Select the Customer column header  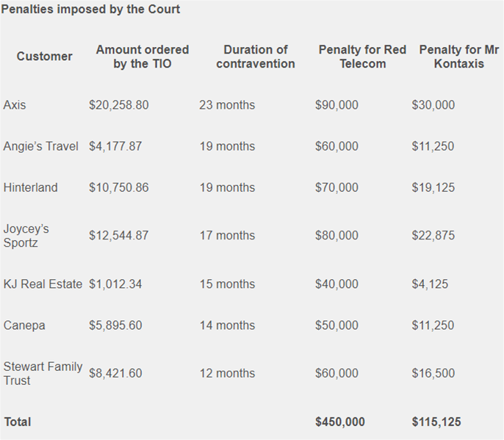tap(44, 57)
